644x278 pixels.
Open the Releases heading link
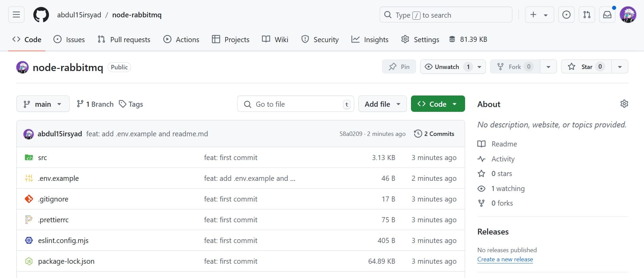pyautogui.click(x=493, y=232)
